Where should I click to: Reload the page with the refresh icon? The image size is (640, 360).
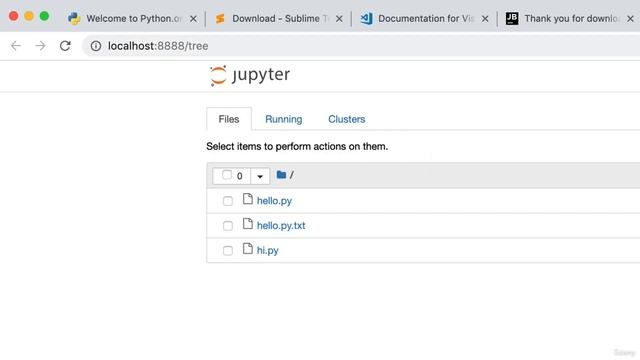(65, 46)
